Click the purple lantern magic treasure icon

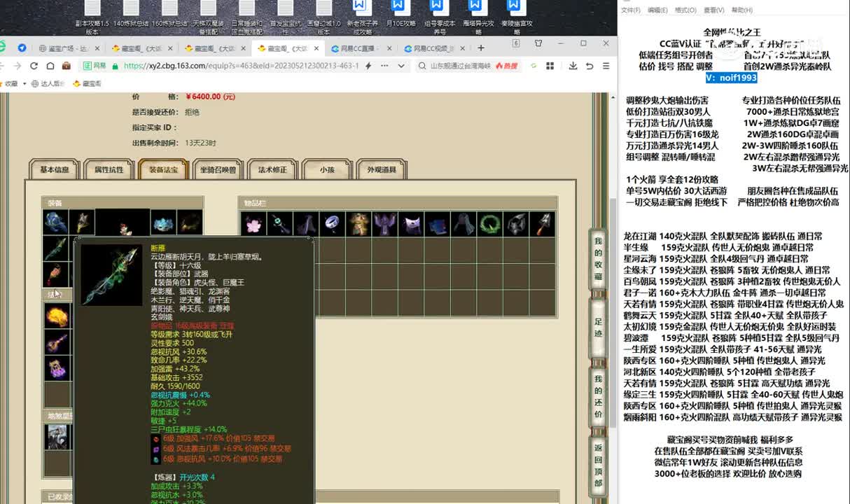click(57, 368)
